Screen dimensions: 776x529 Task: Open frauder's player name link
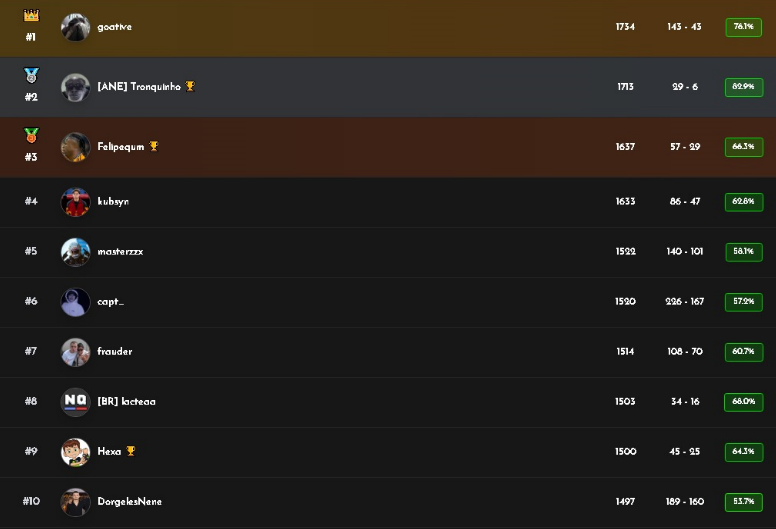[115, 352]
